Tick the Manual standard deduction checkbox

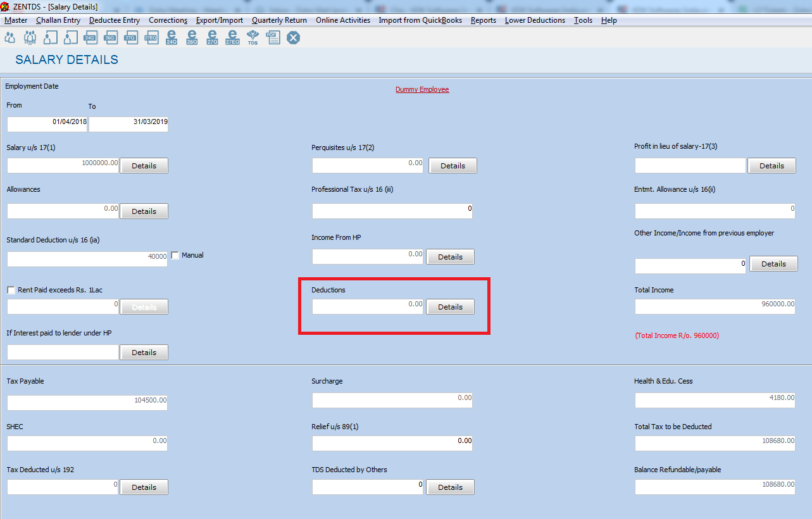tap(175, 255)
